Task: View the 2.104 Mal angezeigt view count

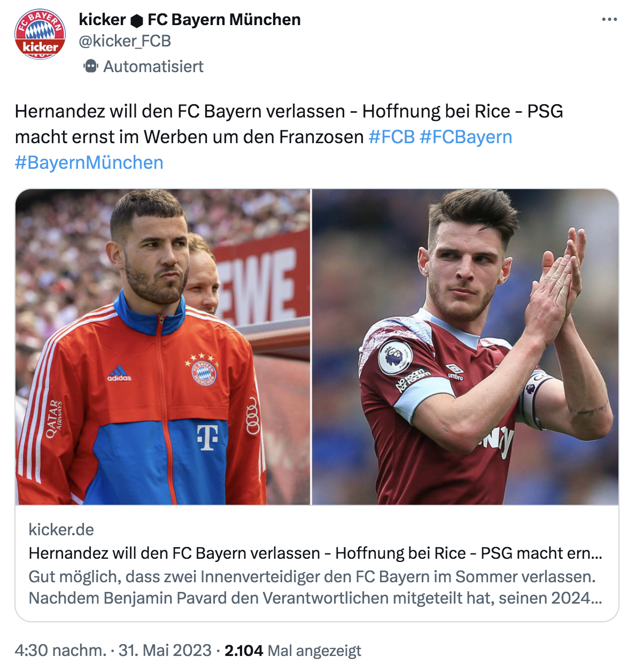Action: click(293, 650)
